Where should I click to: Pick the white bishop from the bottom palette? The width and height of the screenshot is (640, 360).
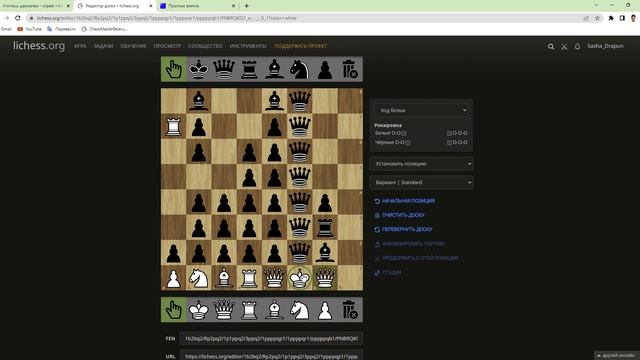tap(274, 310)
